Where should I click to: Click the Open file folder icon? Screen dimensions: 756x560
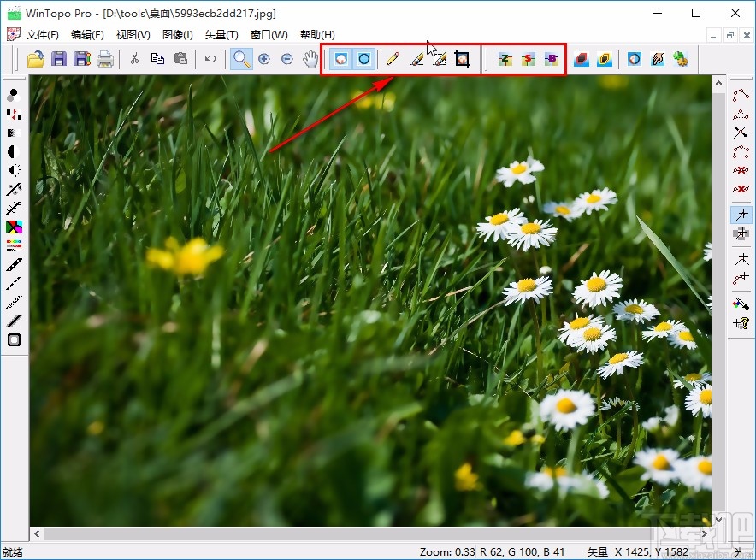(36, 59)
